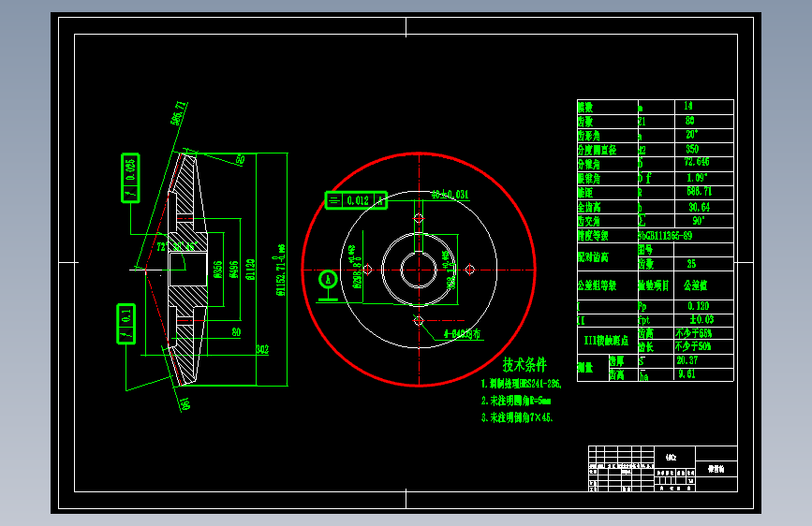
Task: Click the mating gear tooth count 25
Action: pyautogui.click(x=691, y=264)
